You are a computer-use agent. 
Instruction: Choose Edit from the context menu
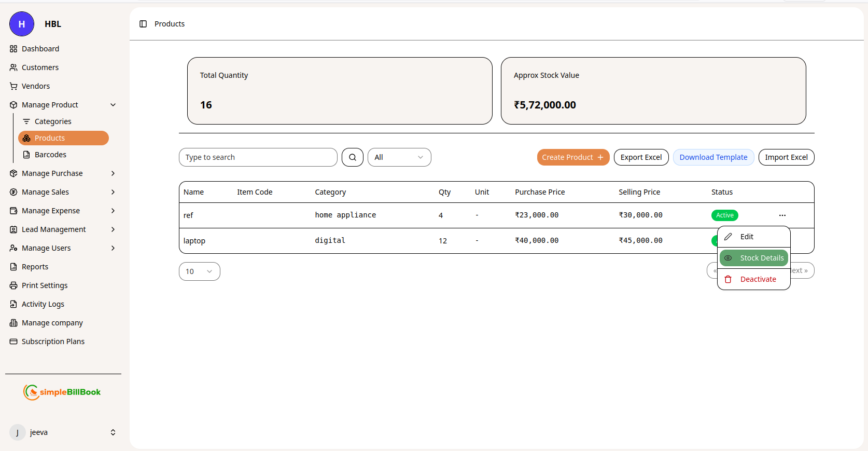point(747,237)
